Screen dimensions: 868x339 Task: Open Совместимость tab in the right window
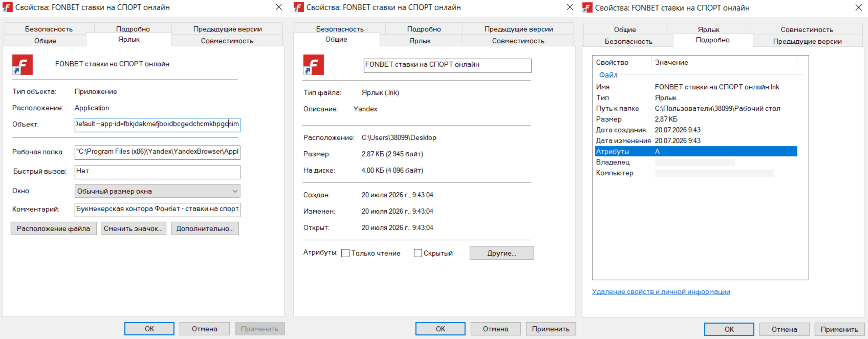coord(807,29)
